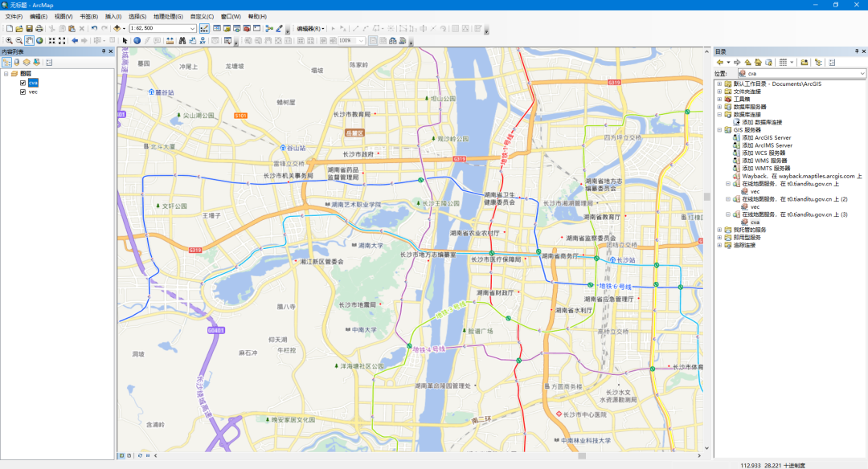This screenshot has width=868, height=469.
Task: Expand the 工具箱 node
Action: coord(719,100)
